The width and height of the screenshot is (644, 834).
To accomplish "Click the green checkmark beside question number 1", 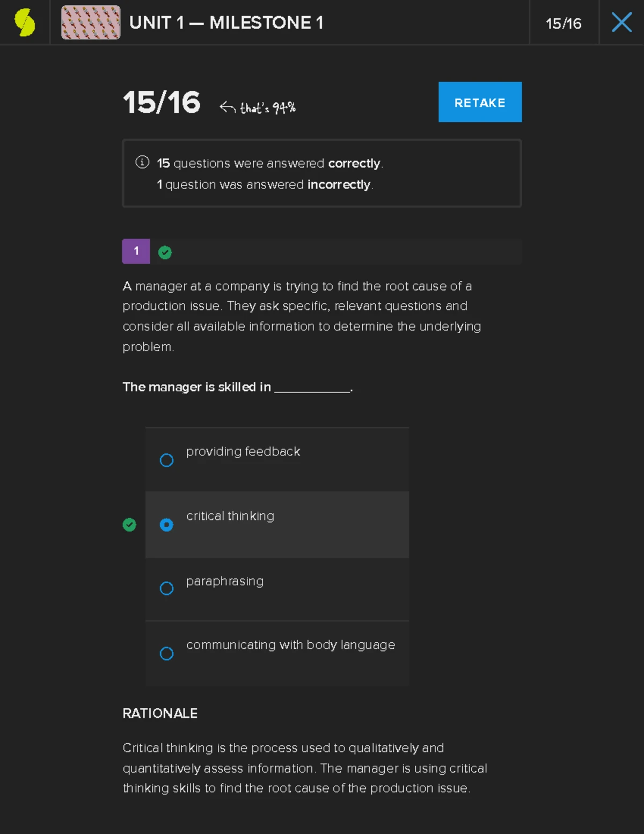I will coord(165,252).
